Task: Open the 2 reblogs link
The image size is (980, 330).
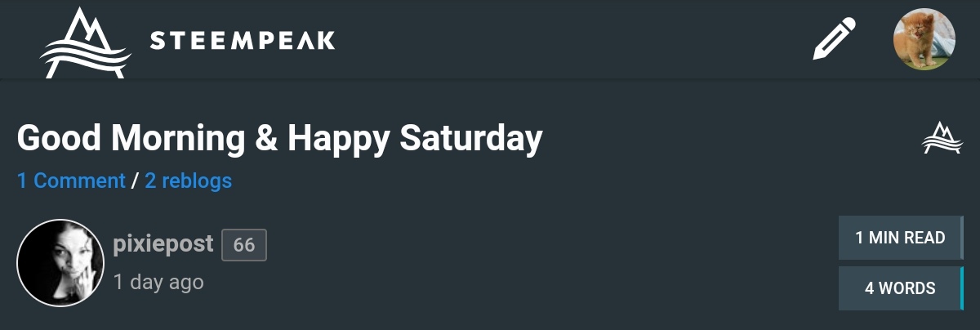Action: [x=188, y=181]
